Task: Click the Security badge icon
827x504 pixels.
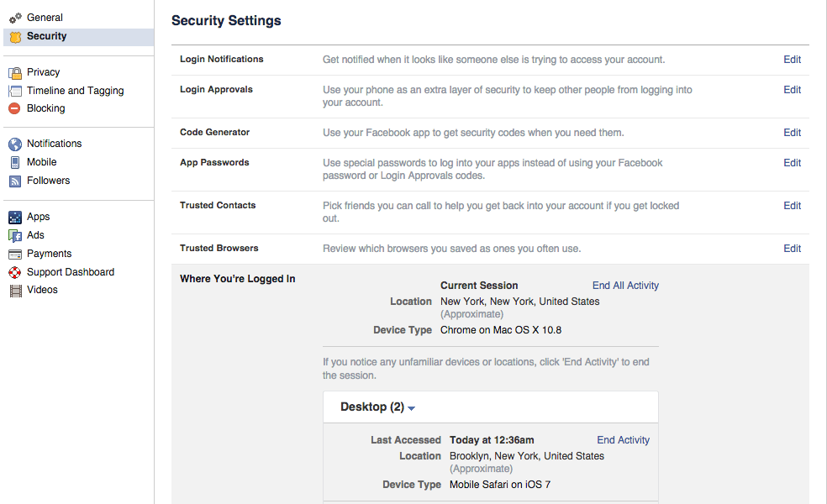Action: [x=17, y=37]
